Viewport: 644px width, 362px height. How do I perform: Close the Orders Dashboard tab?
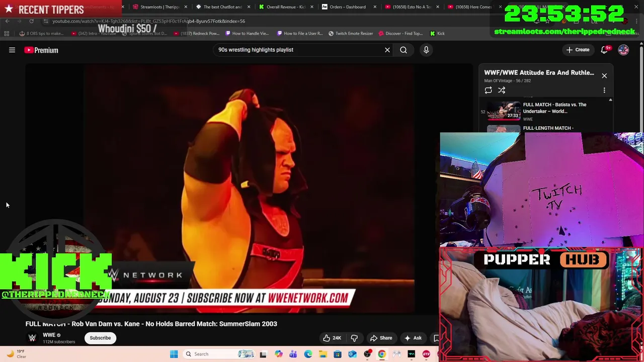click(x=375, y=7)
